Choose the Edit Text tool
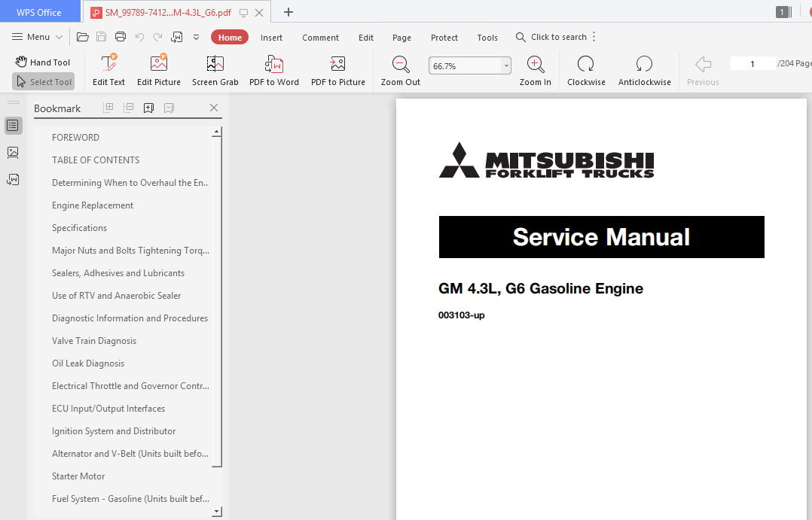 click(108, 70)
